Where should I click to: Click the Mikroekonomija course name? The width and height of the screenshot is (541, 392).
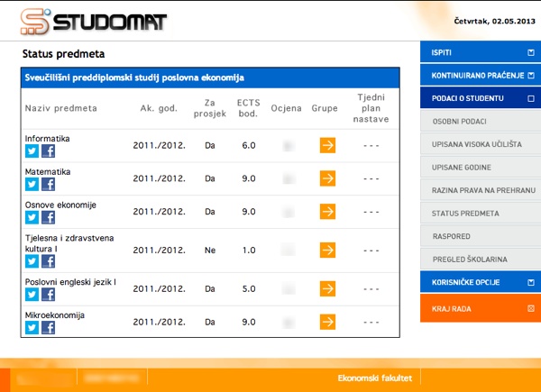pyautogui.click(x=54, y=315)
